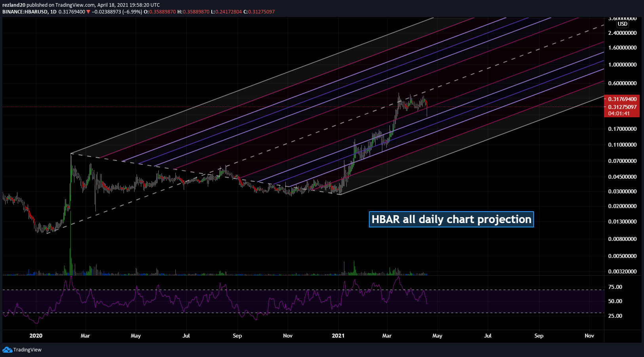The width and height of the screenshot is (644, 357).
Task: Click the first Mar label after 2020
Action: (x=85, y=336)
